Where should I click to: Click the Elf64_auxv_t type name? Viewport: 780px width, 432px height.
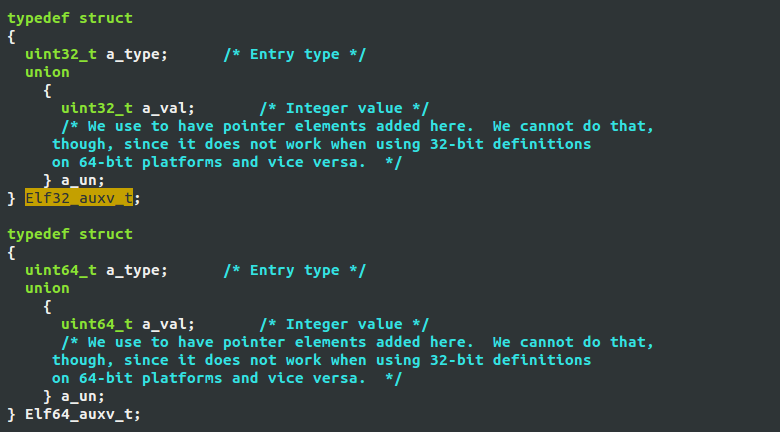[79, 414]
